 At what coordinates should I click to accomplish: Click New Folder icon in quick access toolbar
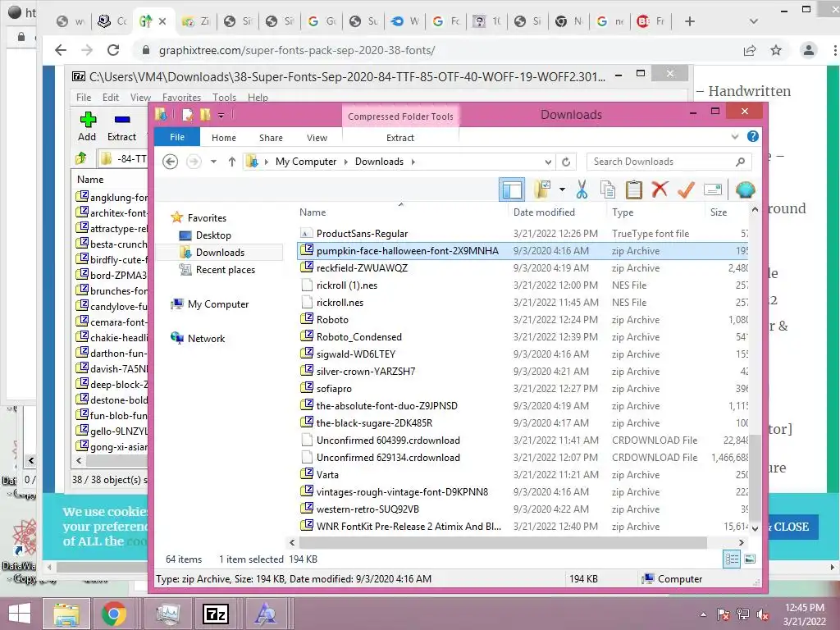[205, 115]
